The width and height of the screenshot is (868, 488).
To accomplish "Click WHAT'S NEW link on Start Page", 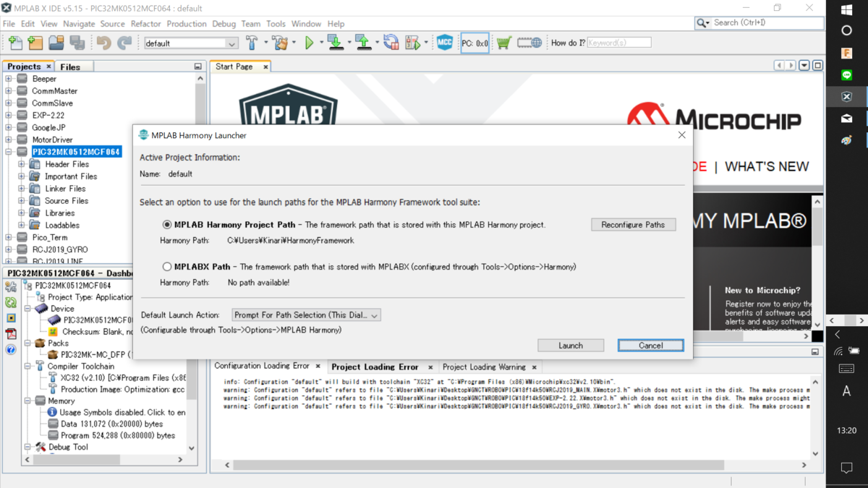I will pos(767,166).
